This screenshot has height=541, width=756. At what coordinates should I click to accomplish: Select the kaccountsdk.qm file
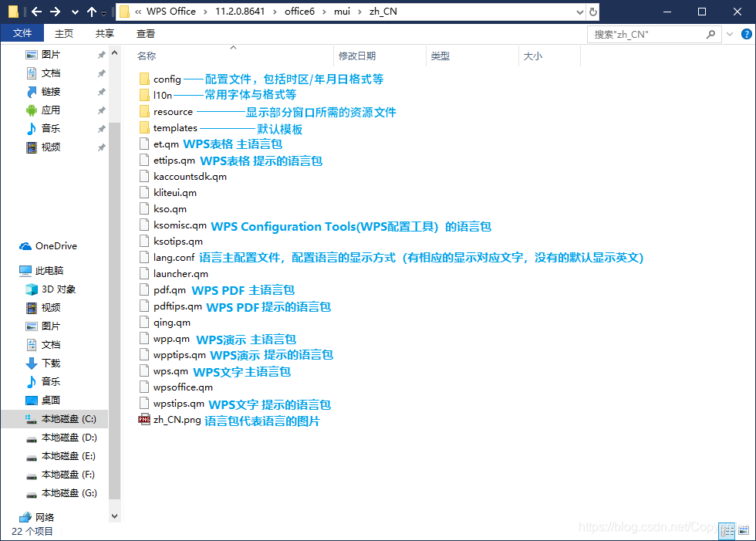190,177
